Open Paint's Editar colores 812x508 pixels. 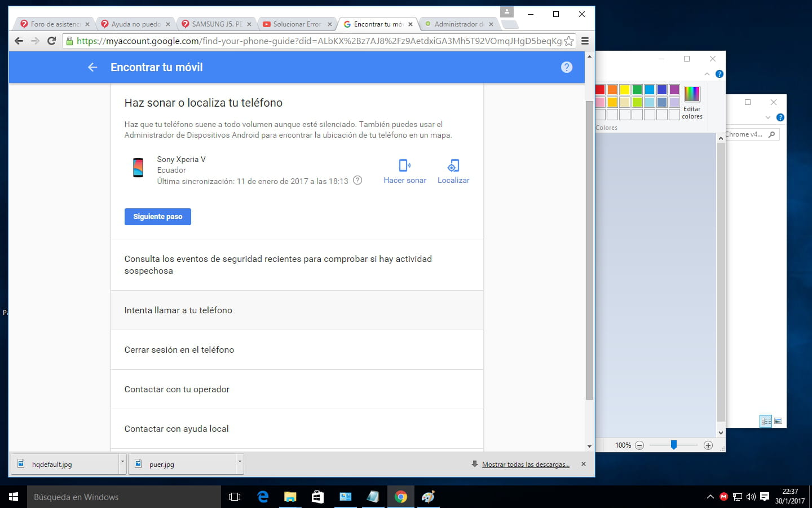[692, 102]
